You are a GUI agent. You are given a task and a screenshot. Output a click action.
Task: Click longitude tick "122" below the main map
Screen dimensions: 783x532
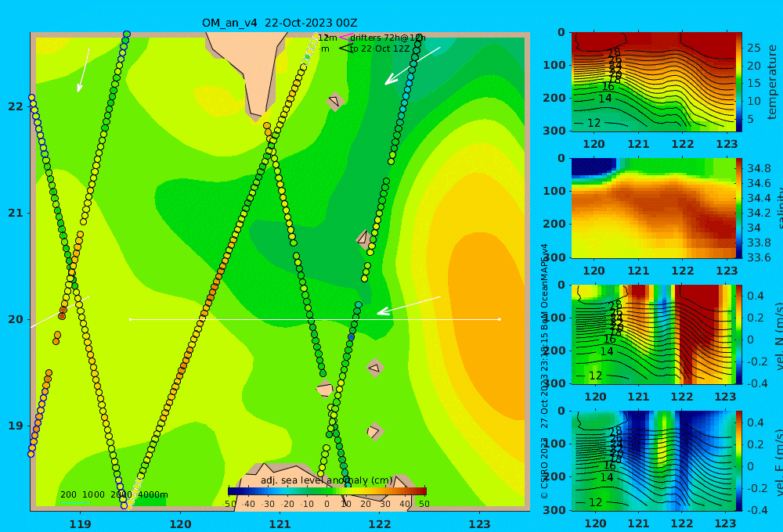(x=380, y=524)
